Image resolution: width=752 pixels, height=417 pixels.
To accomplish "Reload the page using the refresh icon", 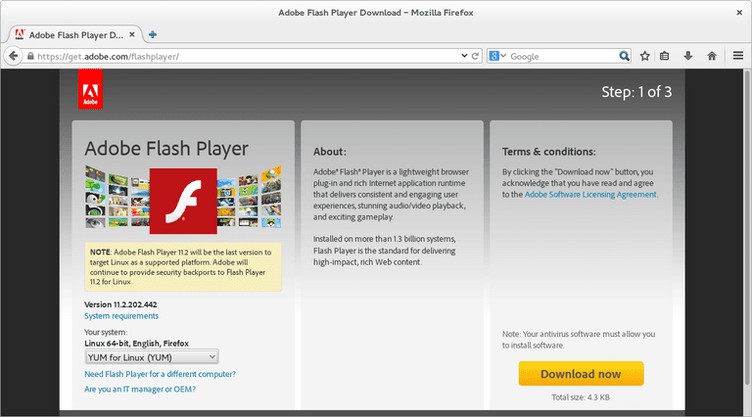I will pos(475,56).
